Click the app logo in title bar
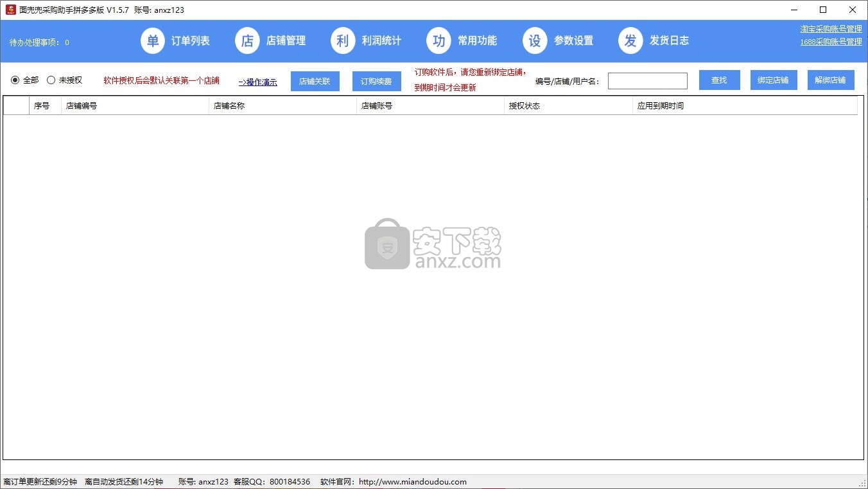Viewport: 868px width, 489px height. pyautogui.click(x=10, y=10)
